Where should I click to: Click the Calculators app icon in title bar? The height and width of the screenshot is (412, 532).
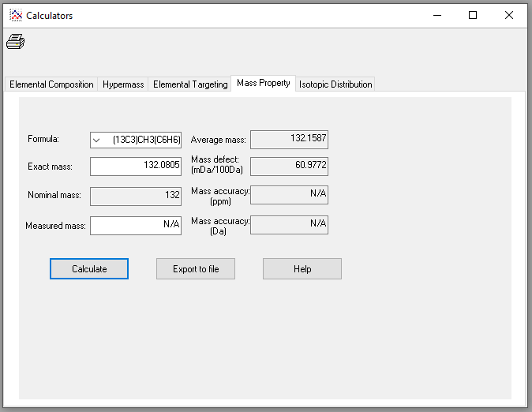[x=16, y=15]
